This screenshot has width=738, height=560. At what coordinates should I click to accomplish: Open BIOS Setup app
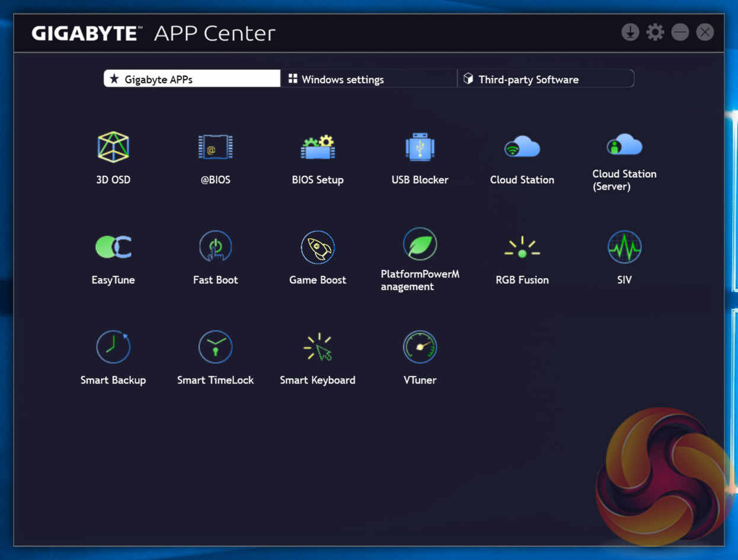[x=318, y=147]
